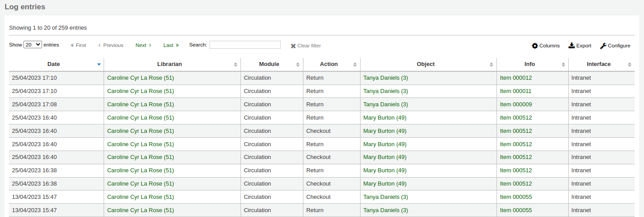Go to the First page

tap(78, 45)
